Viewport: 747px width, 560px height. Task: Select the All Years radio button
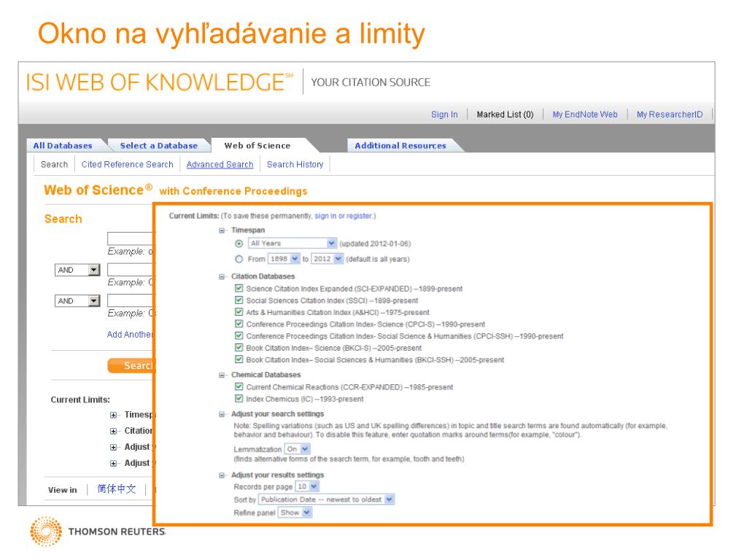coord(239,244)
